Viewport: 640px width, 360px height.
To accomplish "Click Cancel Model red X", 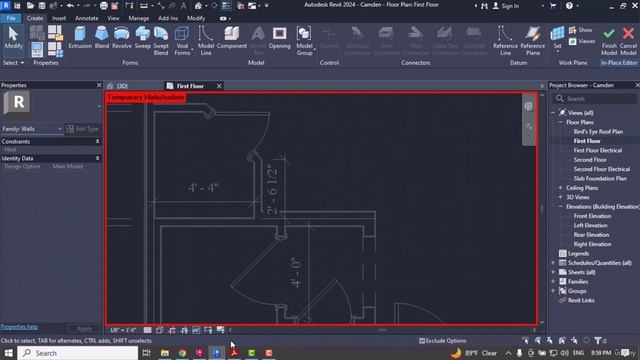I will (x=628, y=41).
